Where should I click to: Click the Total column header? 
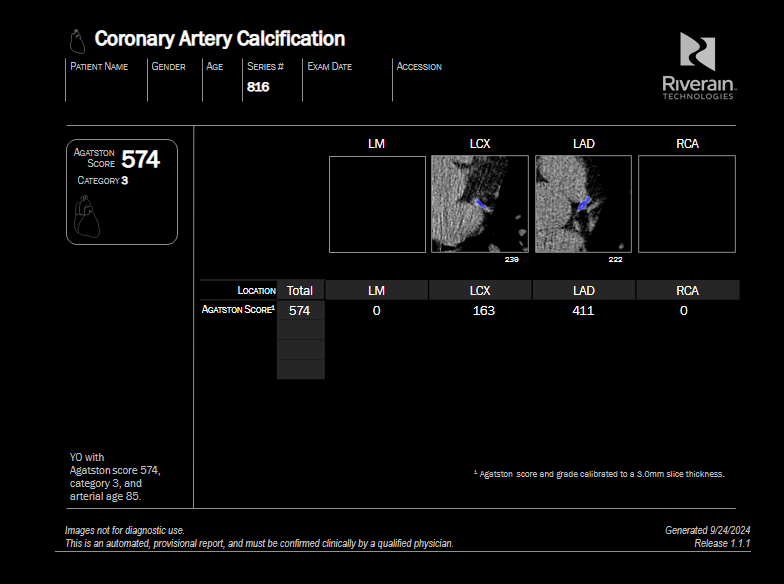coord(300,290)
